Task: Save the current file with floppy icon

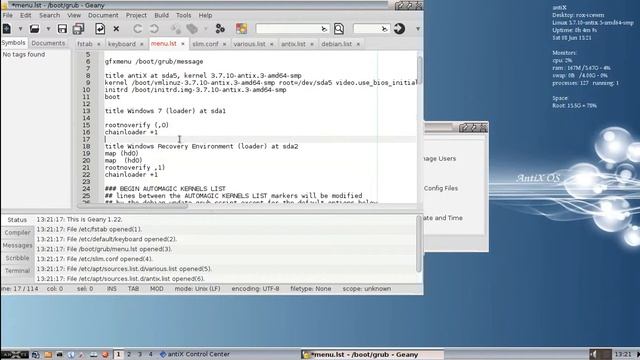Action: tap(62, 29)
